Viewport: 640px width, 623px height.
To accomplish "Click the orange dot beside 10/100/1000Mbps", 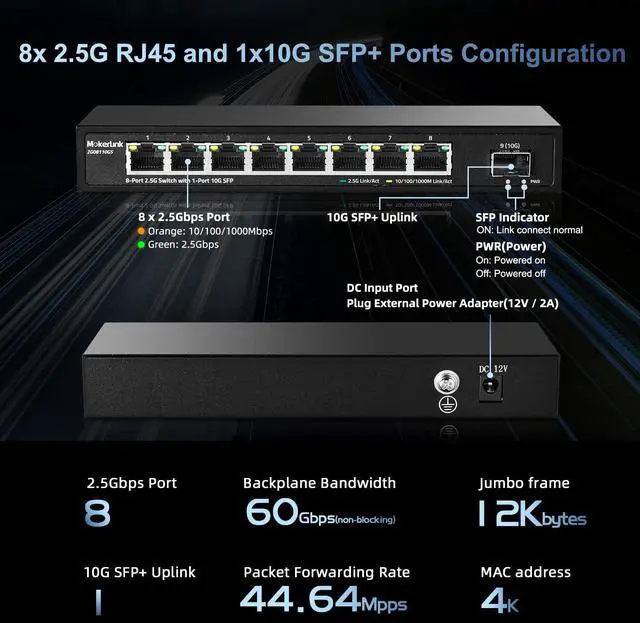I will click(141, 231).
